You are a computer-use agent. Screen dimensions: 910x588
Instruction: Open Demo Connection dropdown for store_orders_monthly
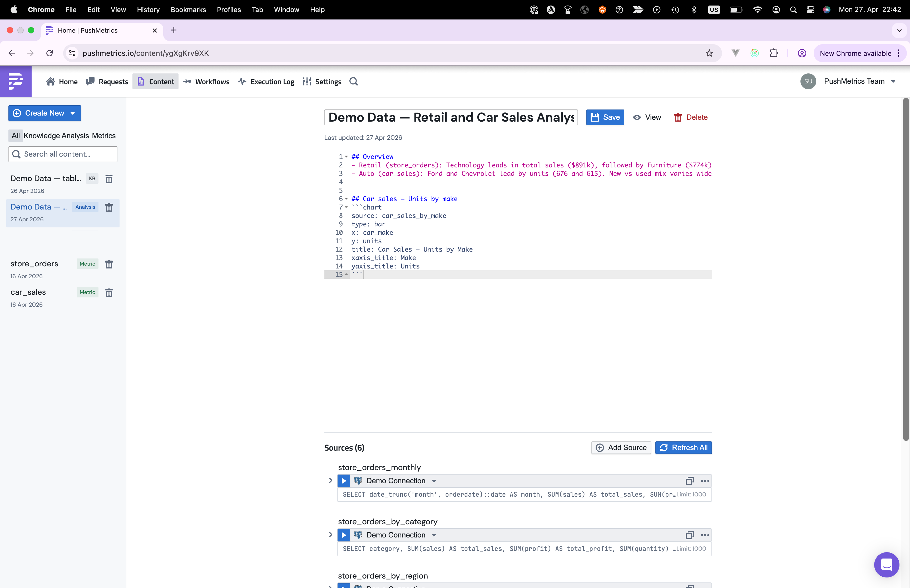coord(434,481)
